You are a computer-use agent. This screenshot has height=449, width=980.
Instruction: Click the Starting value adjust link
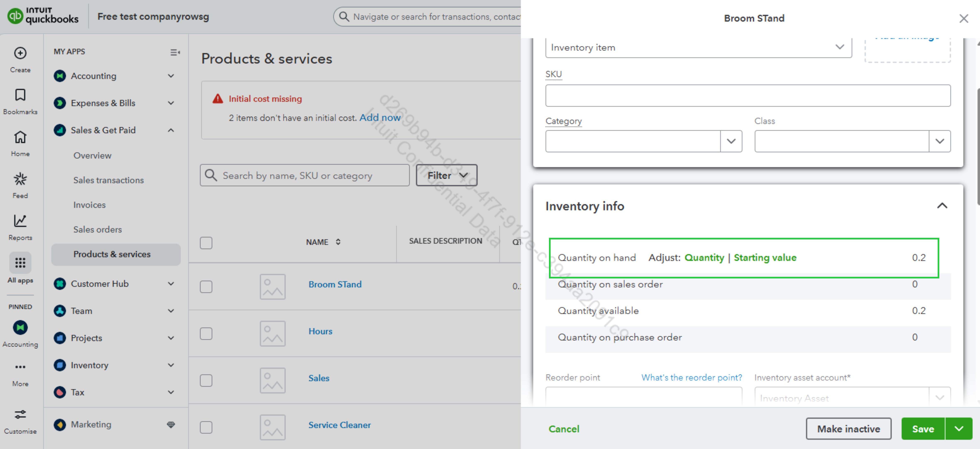765,257
